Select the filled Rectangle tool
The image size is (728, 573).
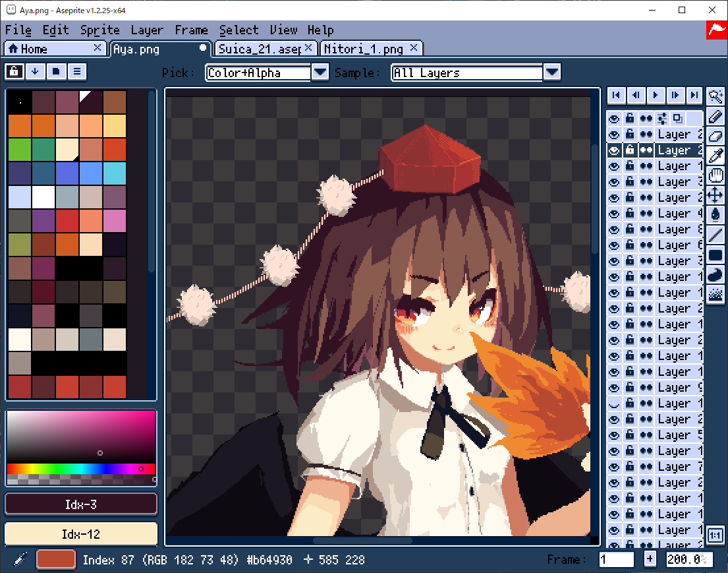point(715,255)
